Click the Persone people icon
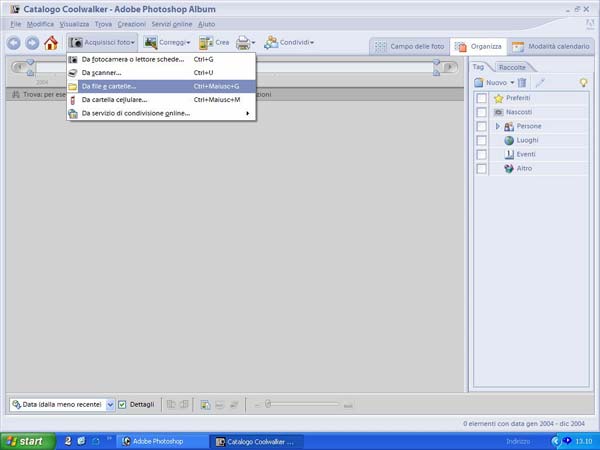The image size is (600, 450). [x=509, y=126]
